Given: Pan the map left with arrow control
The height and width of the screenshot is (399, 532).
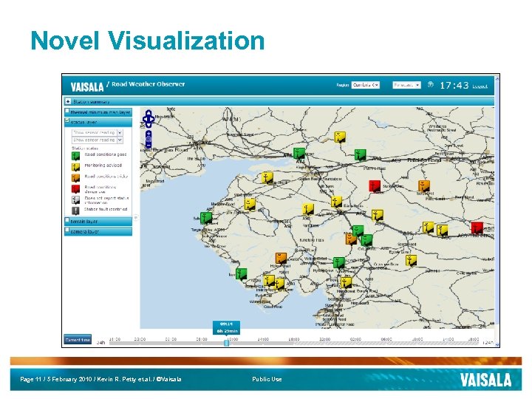Looking at the screenshot, I should pyautogui.click(x=145, y=119).
